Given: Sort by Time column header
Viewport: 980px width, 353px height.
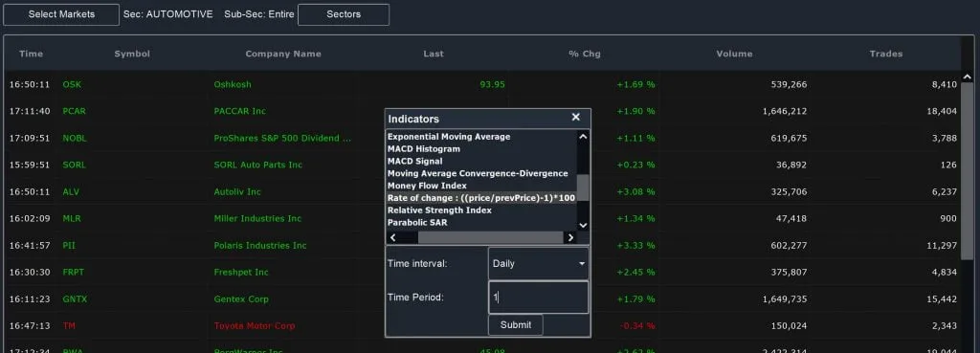Looking at the screenshot, I should tap(32, 54).
